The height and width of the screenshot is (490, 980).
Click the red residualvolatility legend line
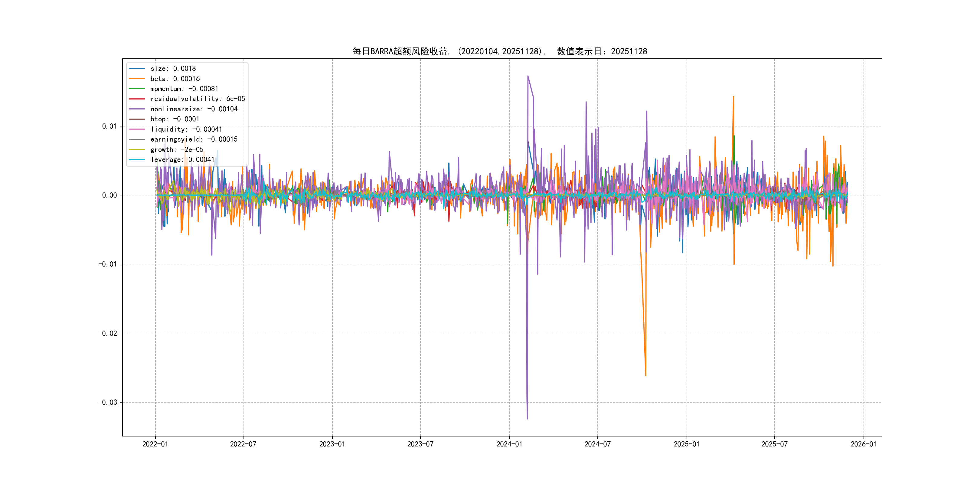(137, 99)
